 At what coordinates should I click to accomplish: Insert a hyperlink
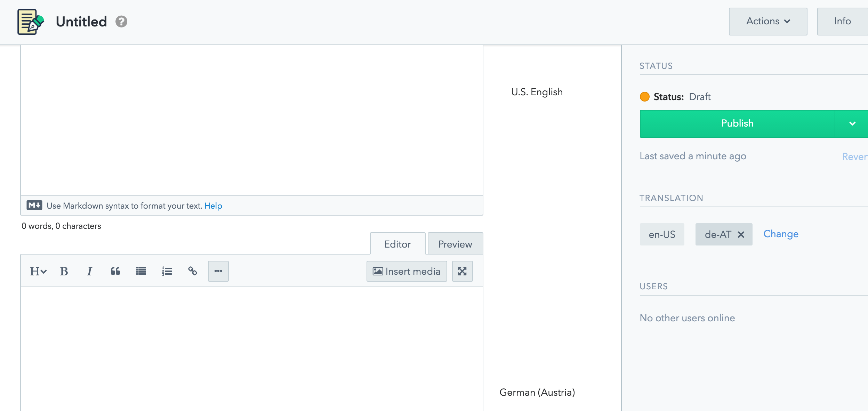tap(192, 271)
